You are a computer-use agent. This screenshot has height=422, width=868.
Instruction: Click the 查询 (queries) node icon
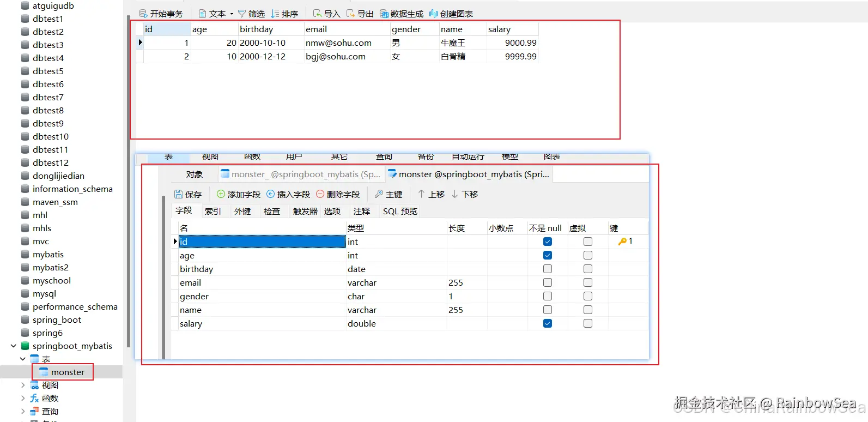pyautogui.click(x=35, y=411)
